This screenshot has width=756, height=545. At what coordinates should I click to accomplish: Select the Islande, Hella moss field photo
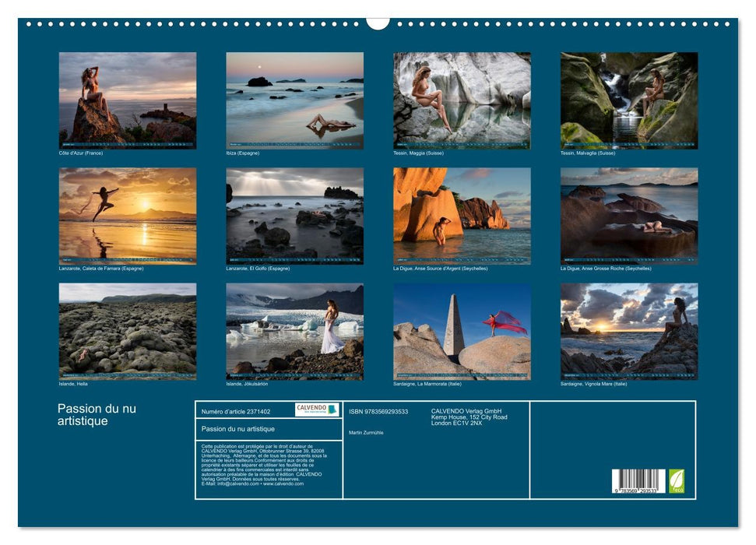click(x=127, y=332)
